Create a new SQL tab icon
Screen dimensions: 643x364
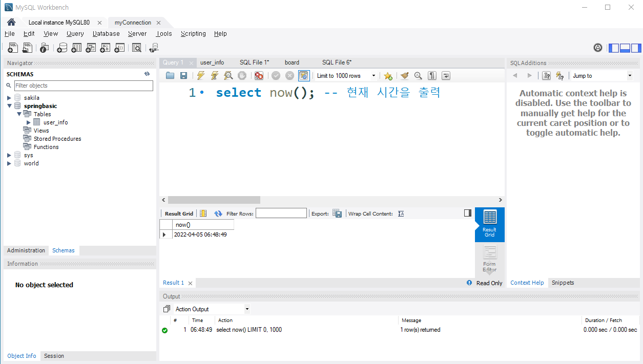click(13, 48)
